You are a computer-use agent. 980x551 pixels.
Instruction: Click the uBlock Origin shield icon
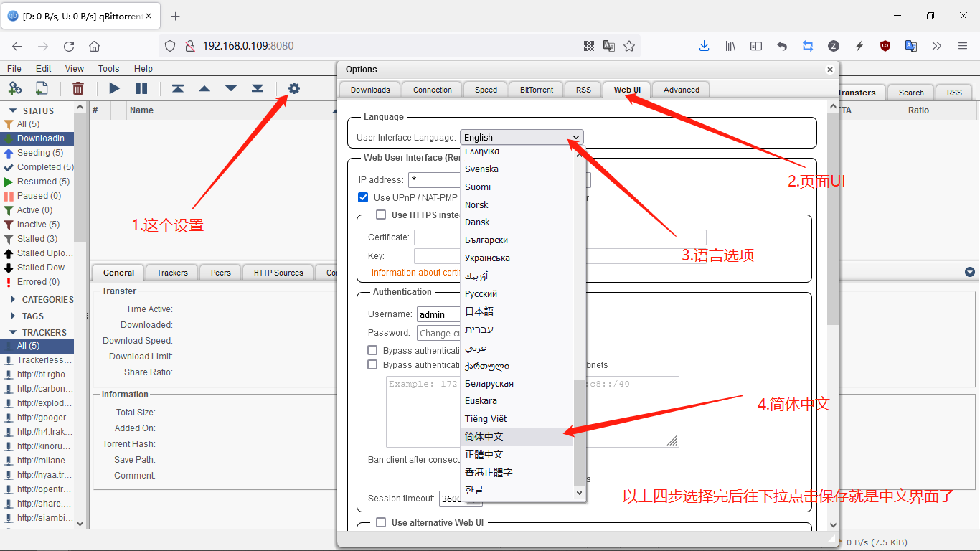click(x=885, y=46)
